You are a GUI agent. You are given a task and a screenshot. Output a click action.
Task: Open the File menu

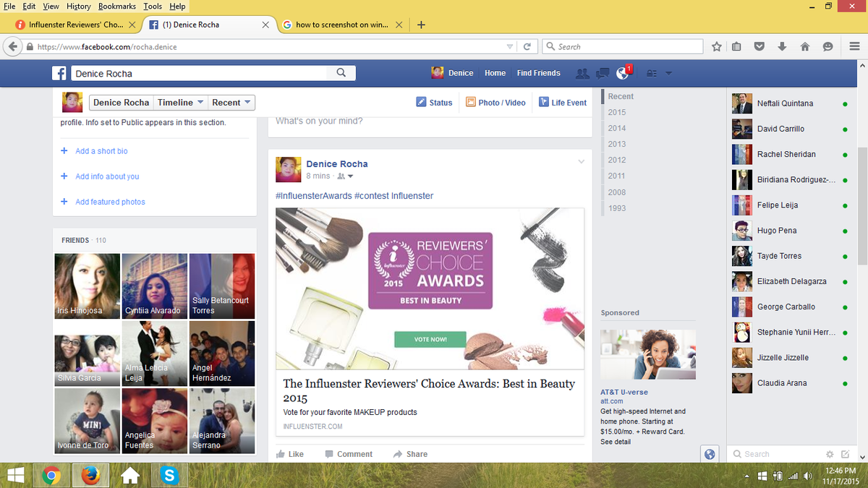pyautogui.click(x=9, y=7)
